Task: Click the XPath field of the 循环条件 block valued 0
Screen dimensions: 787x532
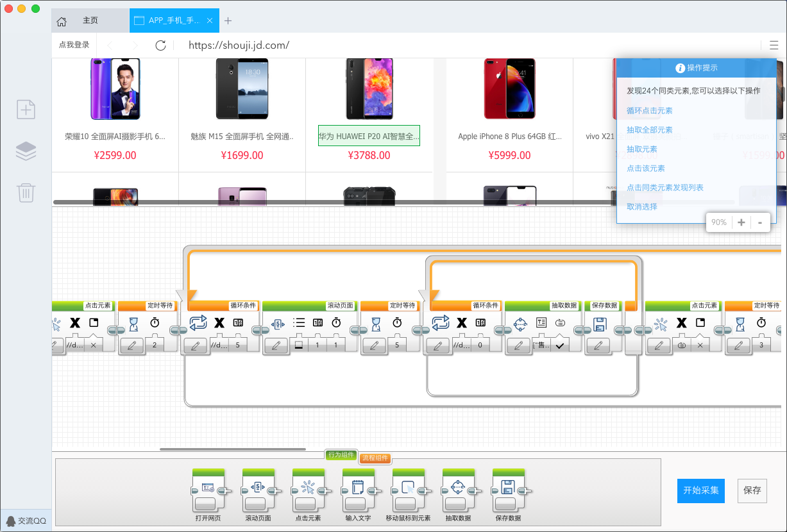Action: point(461,345)
